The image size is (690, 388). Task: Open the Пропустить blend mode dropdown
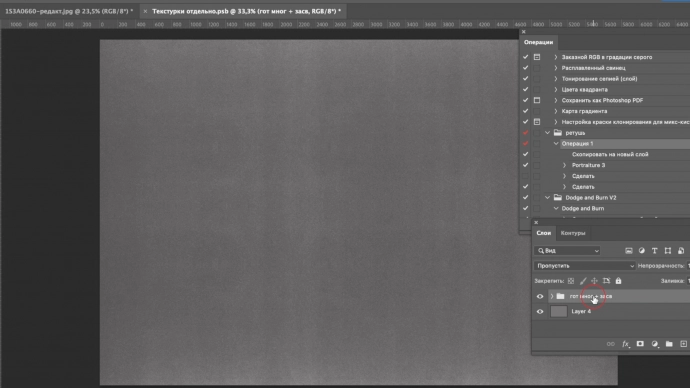pyautogui.click(x=584, y=266)
